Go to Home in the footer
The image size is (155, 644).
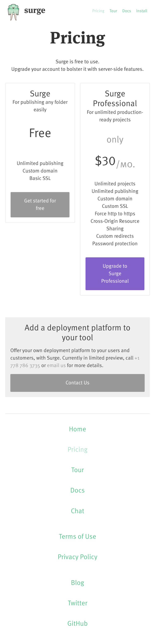pyautogui.click(x=77, y=429)
